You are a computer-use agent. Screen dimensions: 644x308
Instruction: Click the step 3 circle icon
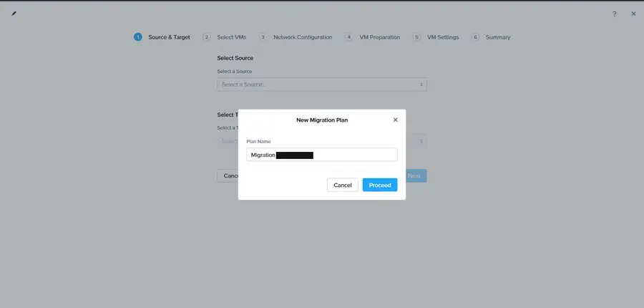tap(263, 37)
